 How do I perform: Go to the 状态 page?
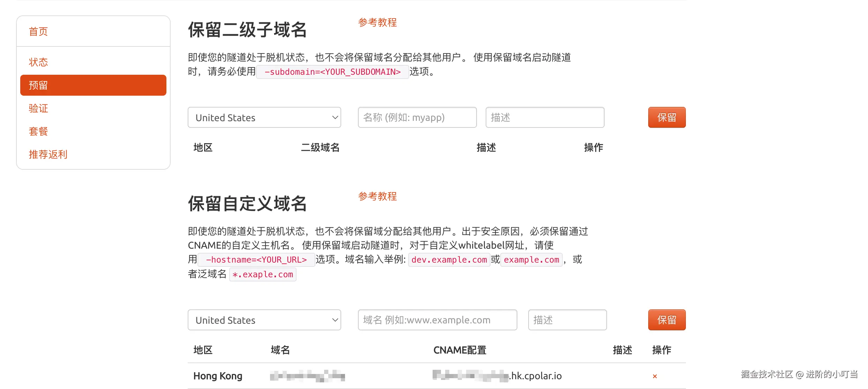click(38, 62)
